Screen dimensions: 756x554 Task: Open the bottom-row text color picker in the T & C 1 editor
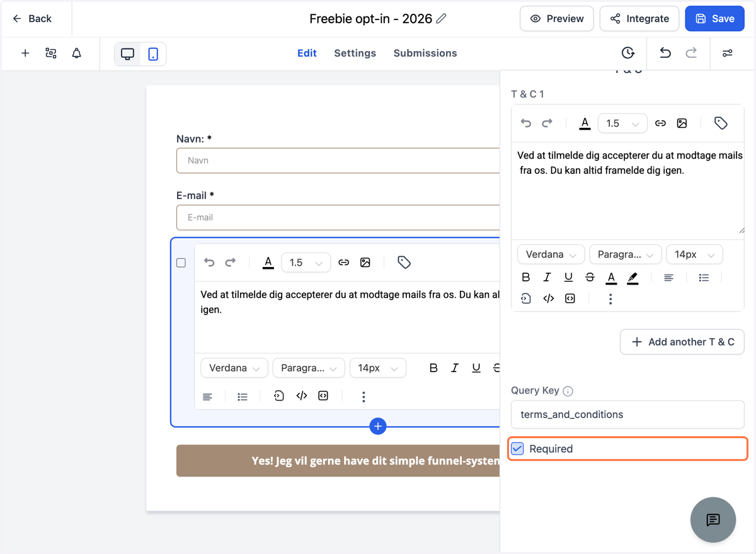pyautogui.click(x=611, y=278)
